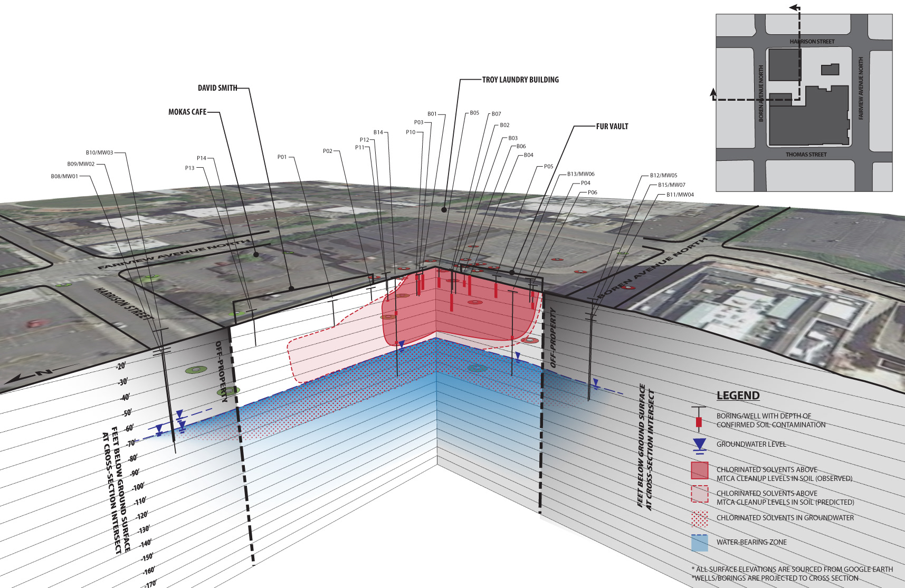Click the B11/MW04 well label
The height and width of the screenshot is (588, 905).
tap(680, 195)
